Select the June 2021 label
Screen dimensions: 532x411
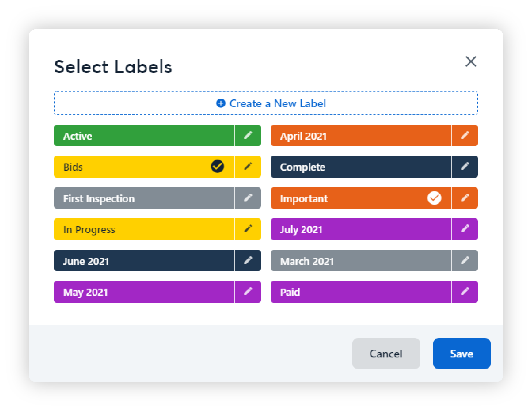(x=144, y=260)
